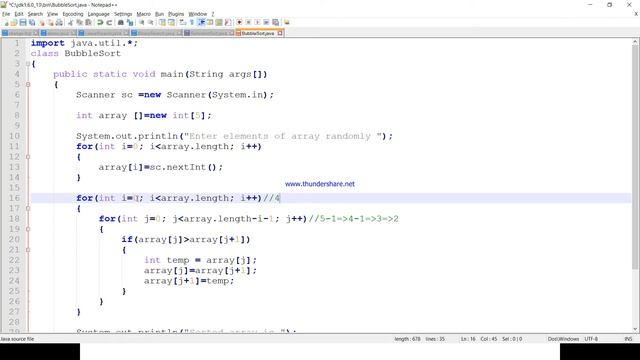Image resolution: width=640 pixels, height=360 pixels.
Task: Click the 'Dos\Windows' line-ending status entry
Action: 563,339
